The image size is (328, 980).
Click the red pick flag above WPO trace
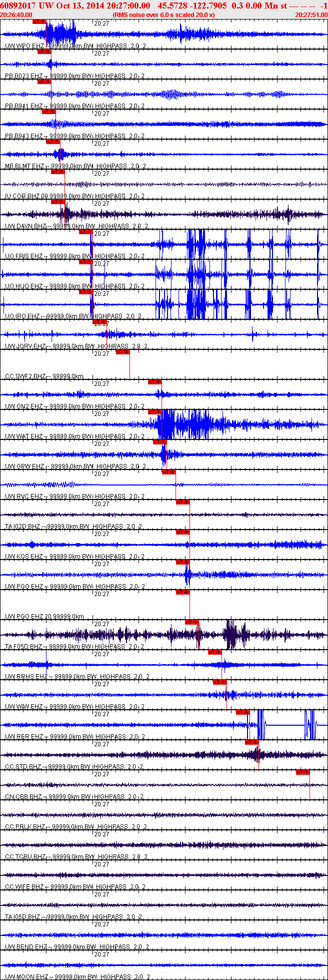(x=39, y=22)
